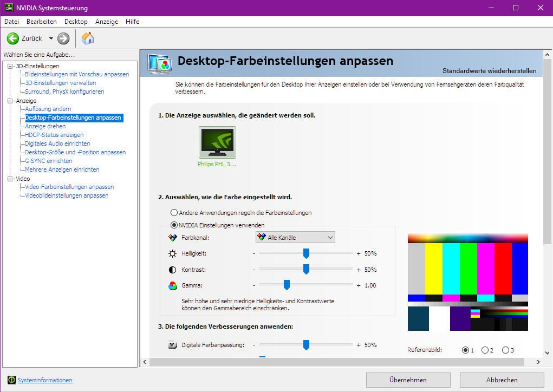The image size is (553, 392).
Task: Open 'Video-Farbeinstellungen anpassen'
Action: (x=69, y=187)
